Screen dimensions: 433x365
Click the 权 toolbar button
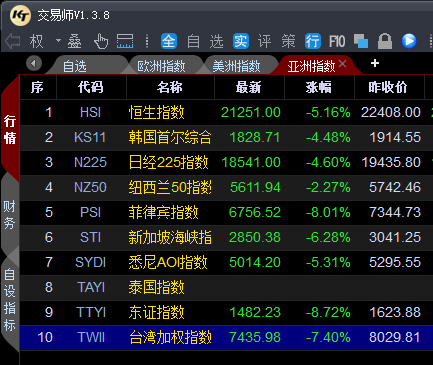tap(36, 41)
